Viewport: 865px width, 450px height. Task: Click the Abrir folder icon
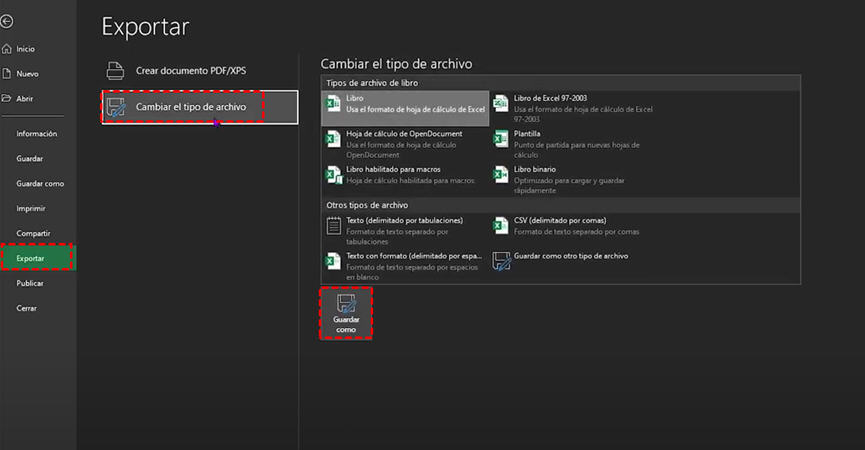pos(7,98)
